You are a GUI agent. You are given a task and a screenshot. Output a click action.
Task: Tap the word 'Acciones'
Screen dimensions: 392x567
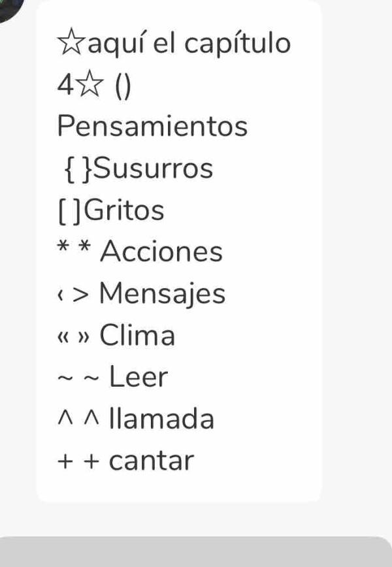(x=161, y=251)
